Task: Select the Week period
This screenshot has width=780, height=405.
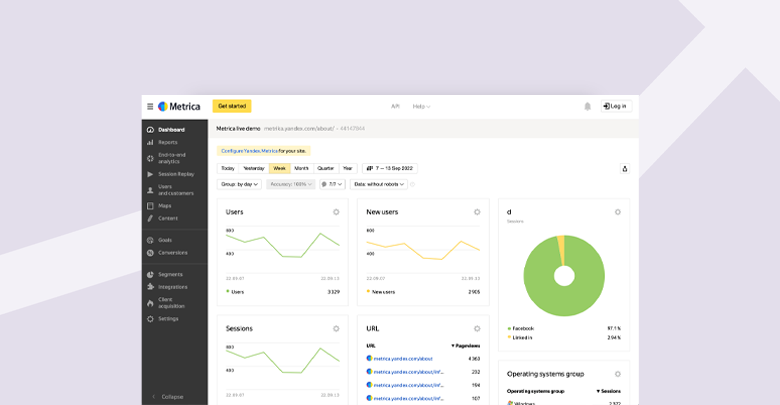Action: 280,169
